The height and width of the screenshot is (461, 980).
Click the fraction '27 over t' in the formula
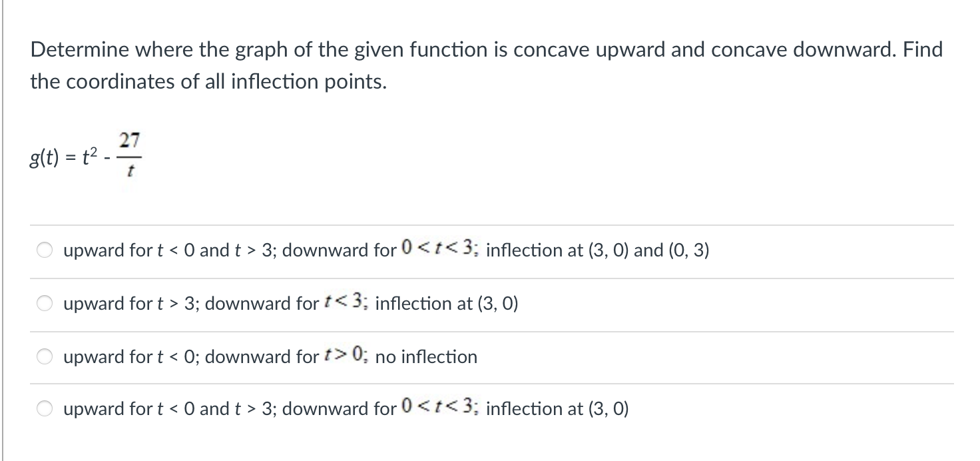[130, 153]
